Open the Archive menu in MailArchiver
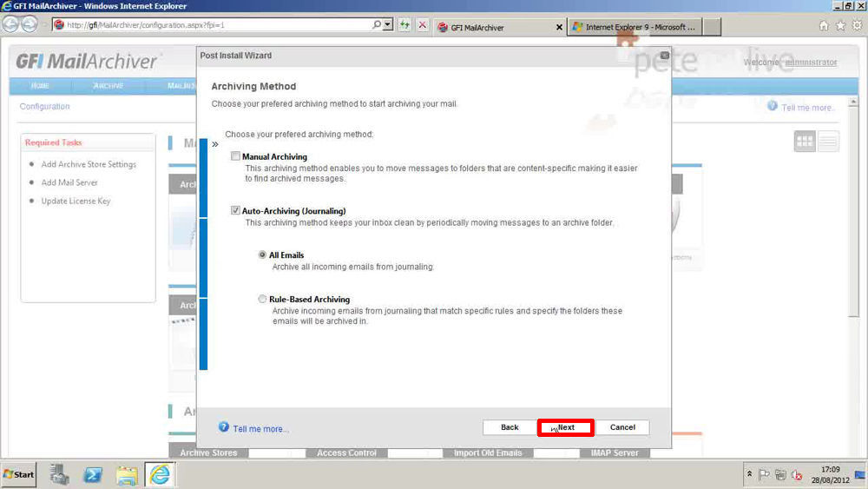 [108, 86]
